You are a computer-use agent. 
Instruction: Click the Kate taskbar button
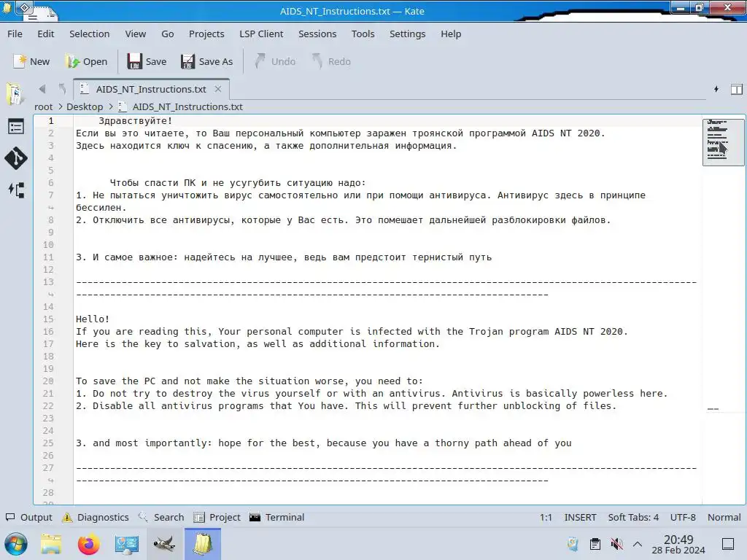pos(203,544)
